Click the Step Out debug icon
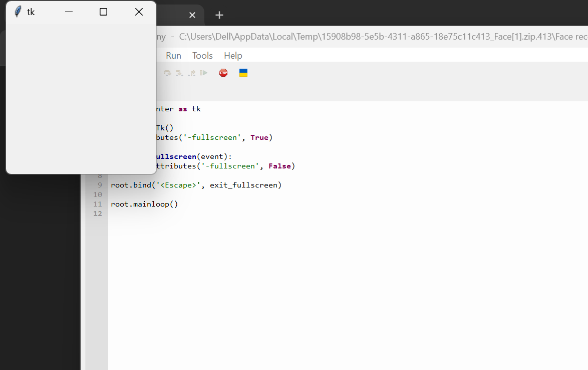 [x=191, y=73]
